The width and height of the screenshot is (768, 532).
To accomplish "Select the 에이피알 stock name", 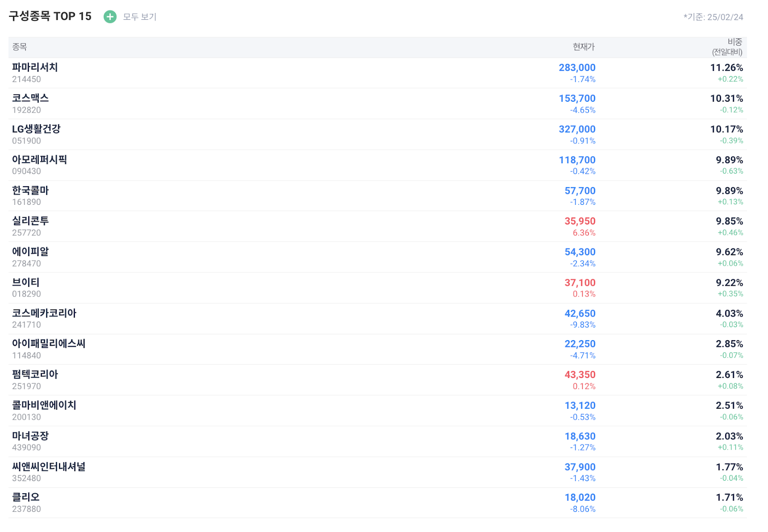I will (x=30, y=252).
